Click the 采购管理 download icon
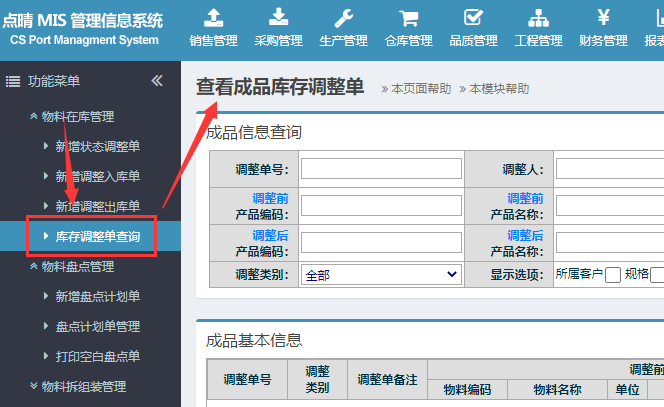Viewport: 664px width, 407px height. [278, 18]
